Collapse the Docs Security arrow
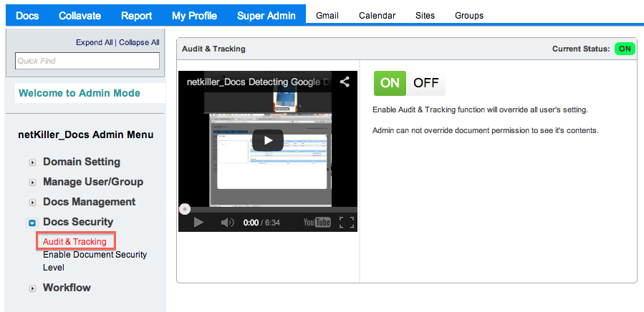The height and width of the screenshot is (312, 644). pyautogui.click(x=32, y=223)
